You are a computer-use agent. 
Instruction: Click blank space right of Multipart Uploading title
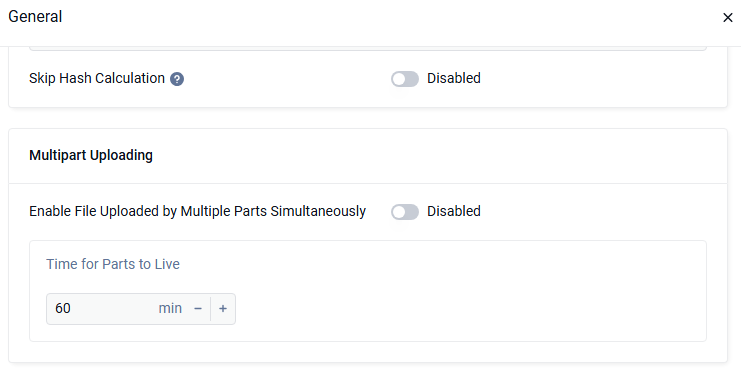point(437,156)
